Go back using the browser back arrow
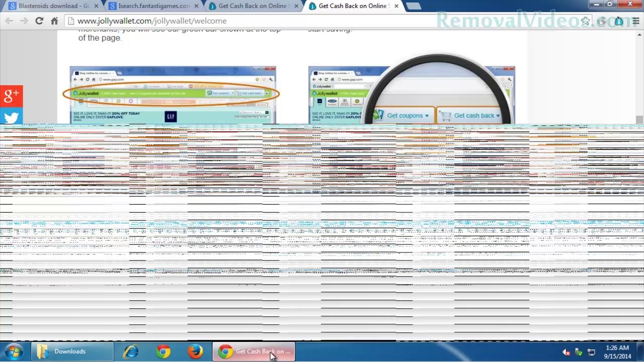Image resolution: width=644 pixels, height=362 pixels. point(9,21)
